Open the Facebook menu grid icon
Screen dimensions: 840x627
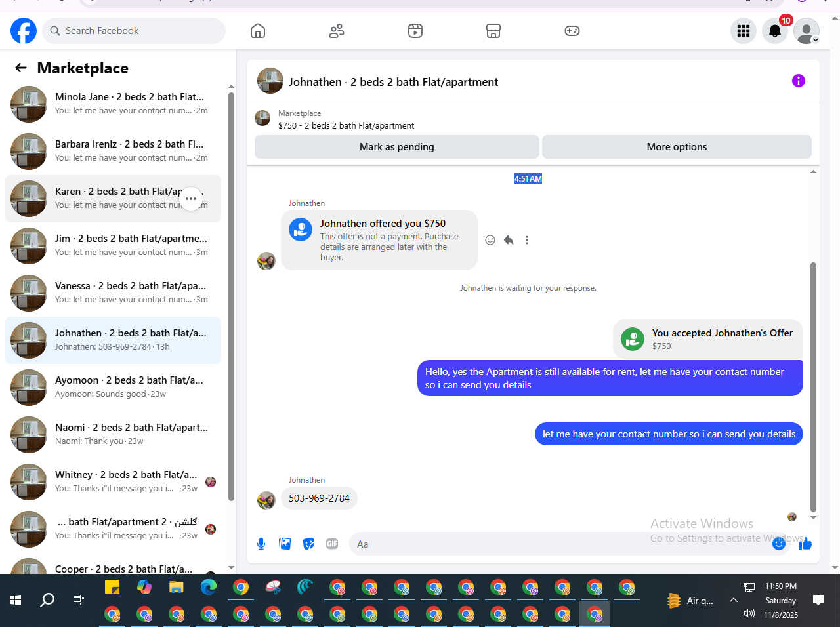(x=744, y=31)
